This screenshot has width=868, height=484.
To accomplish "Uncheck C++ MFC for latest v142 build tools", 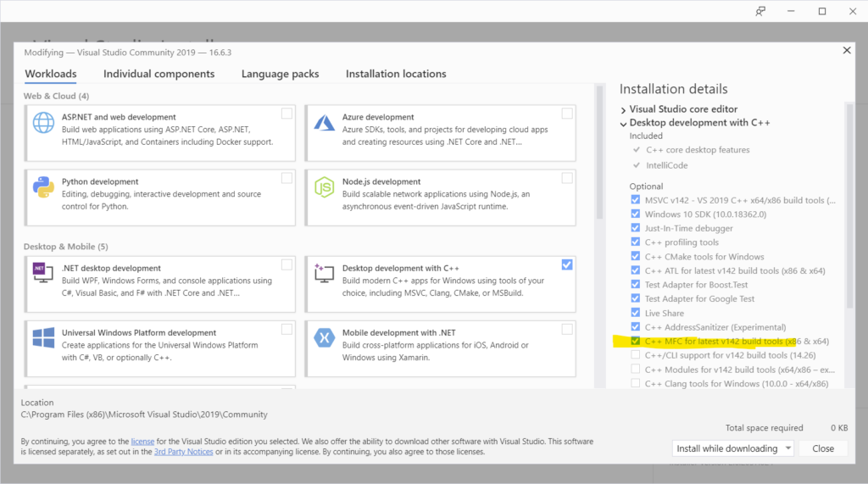I will [x=636, y=341].
